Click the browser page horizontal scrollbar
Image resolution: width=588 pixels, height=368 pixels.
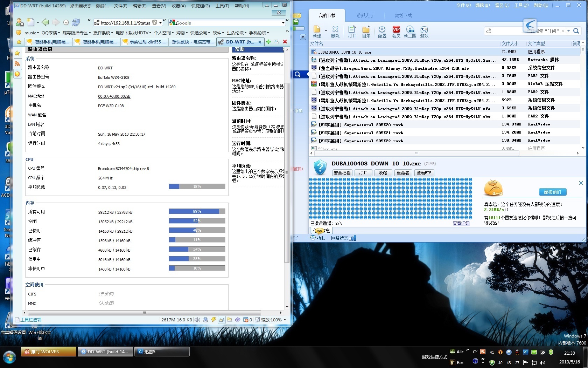(x=144, y=313)
